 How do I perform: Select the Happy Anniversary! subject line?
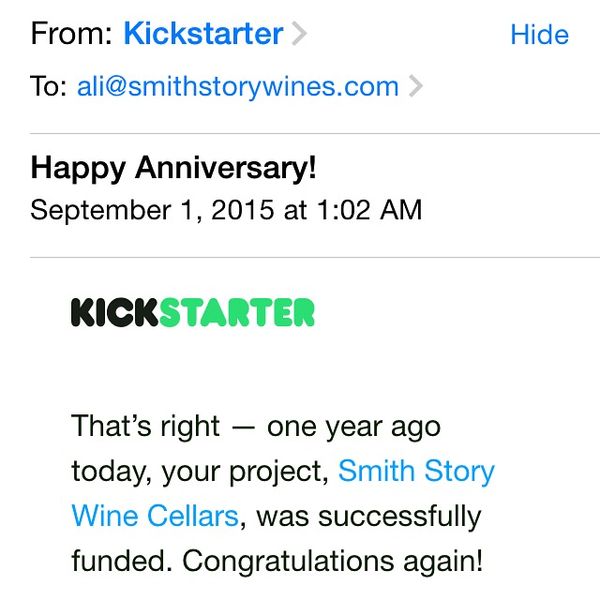point(173,168)
